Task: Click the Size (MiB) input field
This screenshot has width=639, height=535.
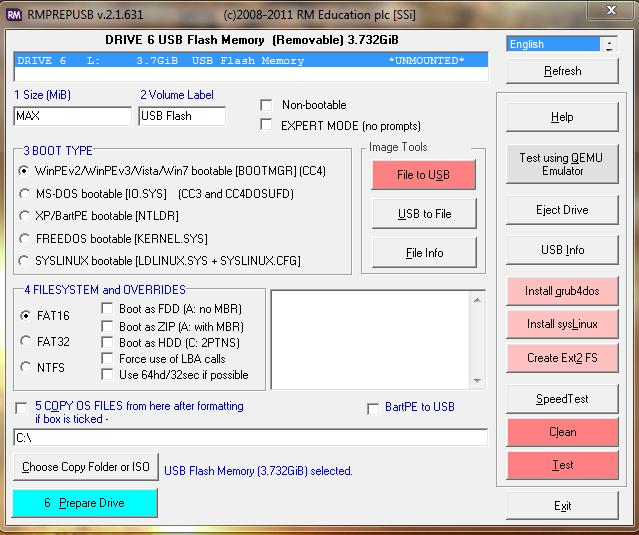Action: pos(72,116)
